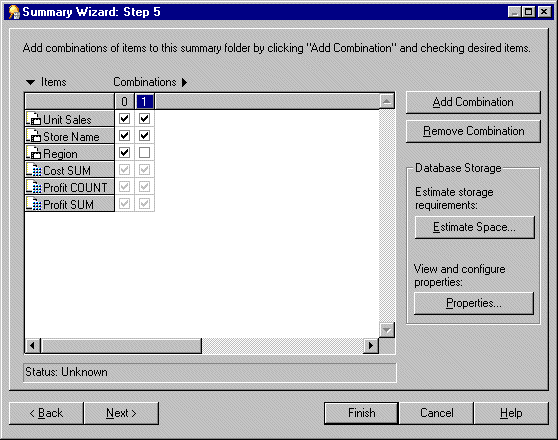Image resolution: width=558 pixels, height=440 pixels.
Task: Select the Profit COUNT row label
Action: (x=70, y=187)
